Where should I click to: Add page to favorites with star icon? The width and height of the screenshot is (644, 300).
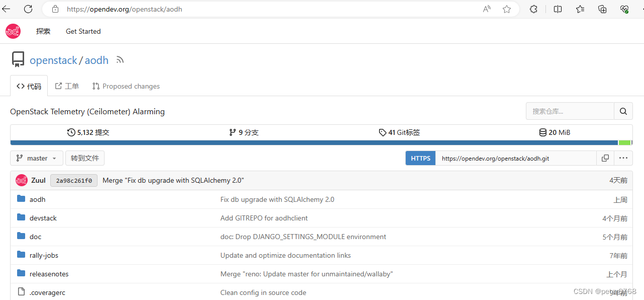(507, 9)
